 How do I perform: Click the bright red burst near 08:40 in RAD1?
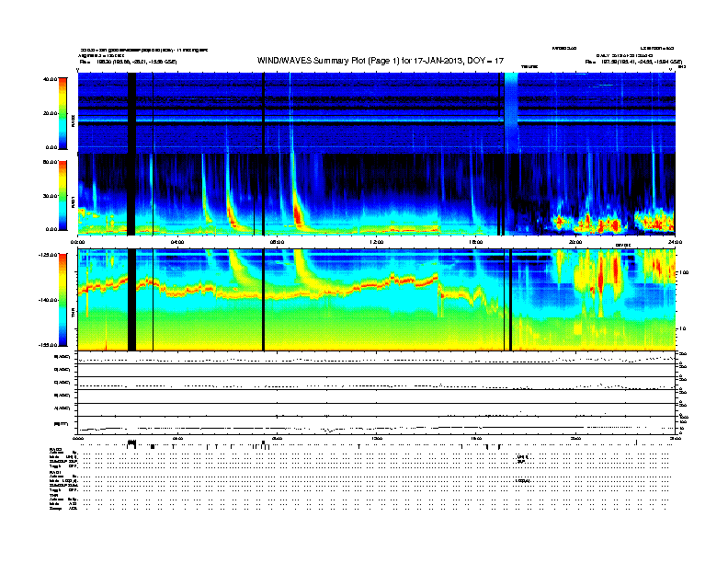(x=298, y=216)
